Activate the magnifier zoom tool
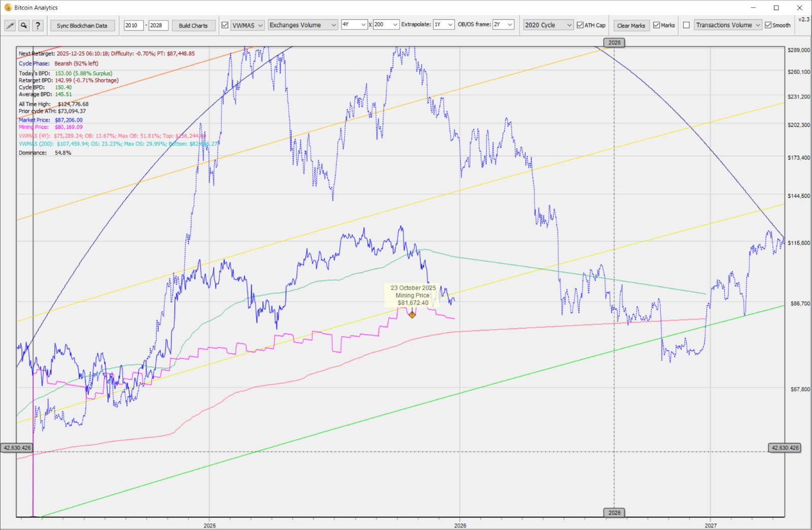 (x=24, y=25)
